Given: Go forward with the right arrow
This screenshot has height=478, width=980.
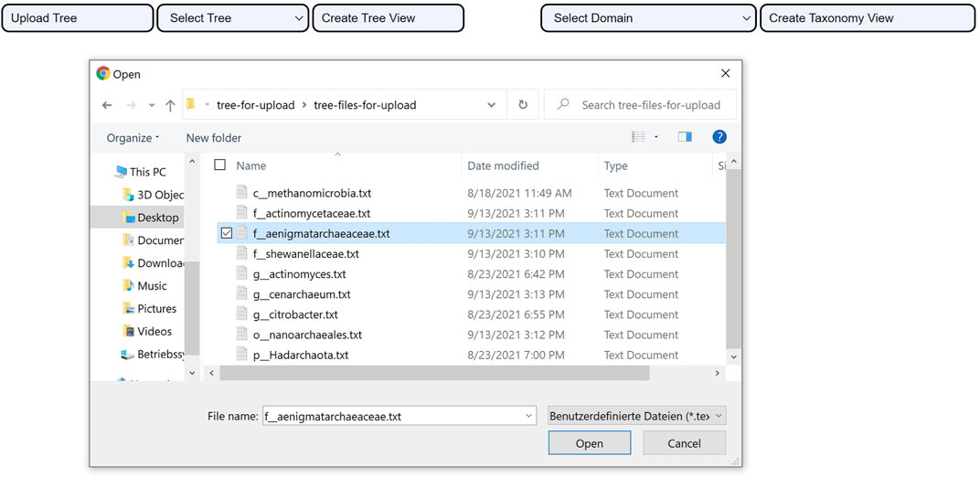Looking at the screenshot, I should coord(131,106).
